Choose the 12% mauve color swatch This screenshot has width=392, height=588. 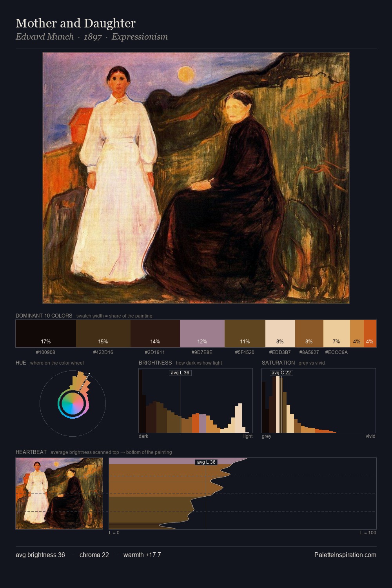pos(202,334)
